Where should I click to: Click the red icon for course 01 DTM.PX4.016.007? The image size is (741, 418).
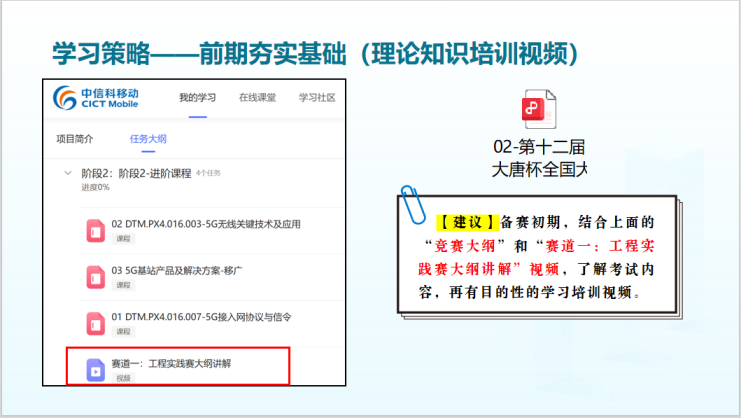[x=96, y=324]
